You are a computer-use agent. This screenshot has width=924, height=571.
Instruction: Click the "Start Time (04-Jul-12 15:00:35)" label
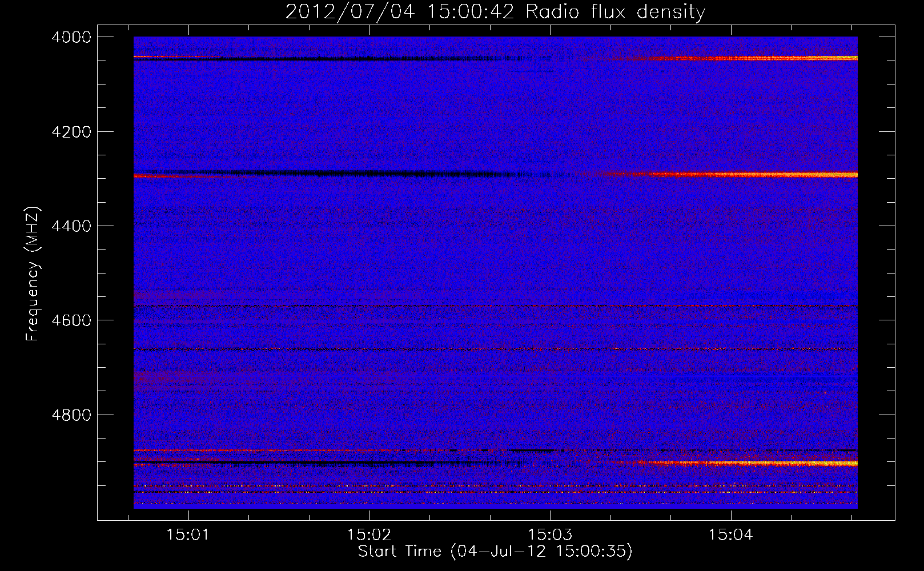pyautogui.click(x=495, y=552)
